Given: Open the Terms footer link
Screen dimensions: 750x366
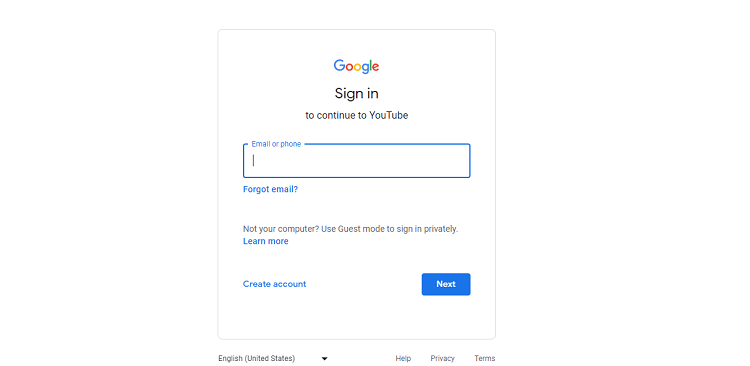Looking at the screenshot, I should [x=485, y=358].
